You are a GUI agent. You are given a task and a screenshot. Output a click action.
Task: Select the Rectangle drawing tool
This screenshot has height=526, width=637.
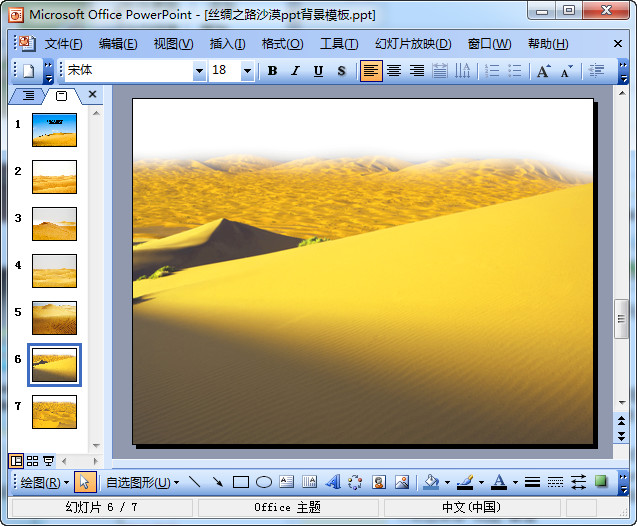point(240,482)
